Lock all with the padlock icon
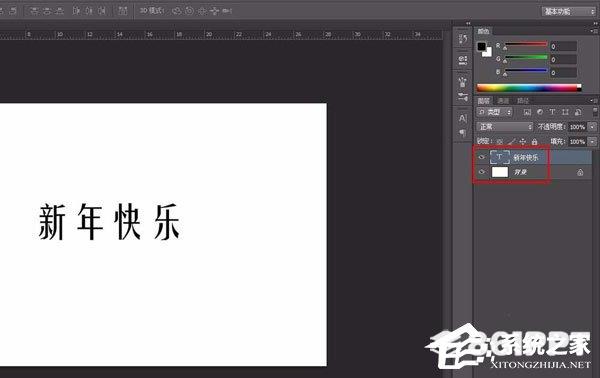 click(x=534, y=142)
